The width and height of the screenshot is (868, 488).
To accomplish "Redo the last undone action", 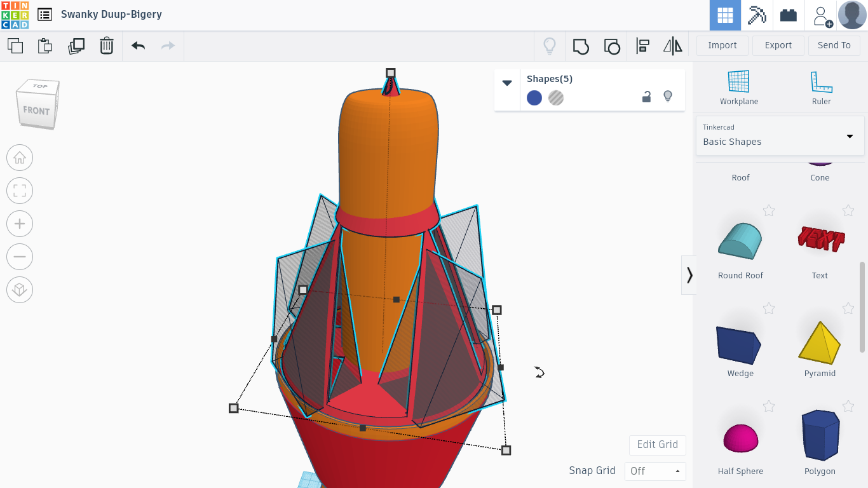I will click(168, 46).
